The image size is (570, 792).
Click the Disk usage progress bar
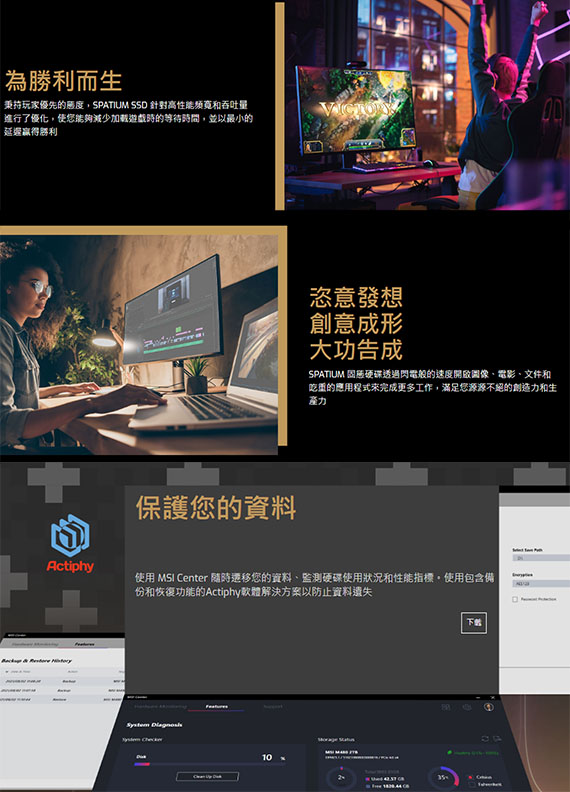(x=210, y=764)
